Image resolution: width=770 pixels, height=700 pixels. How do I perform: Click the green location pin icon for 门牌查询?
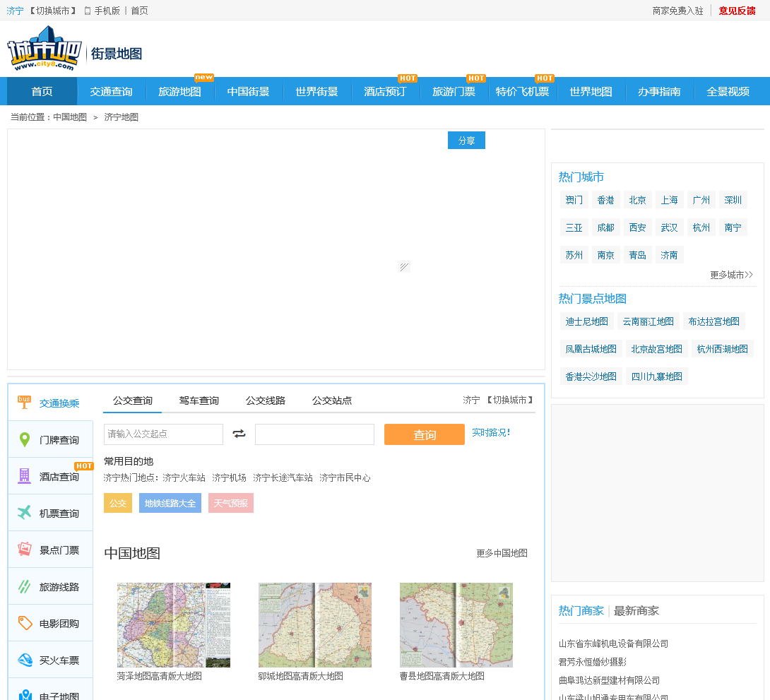click(x=24, y=439)
